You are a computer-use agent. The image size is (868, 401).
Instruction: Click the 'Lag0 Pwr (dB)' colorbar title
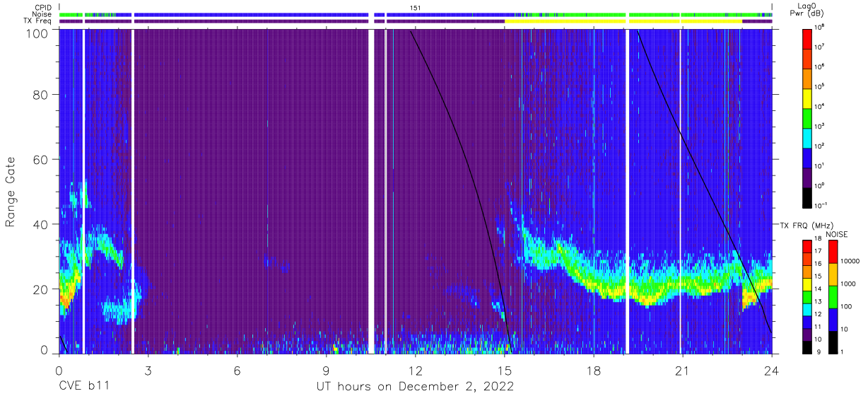[808, 9]
